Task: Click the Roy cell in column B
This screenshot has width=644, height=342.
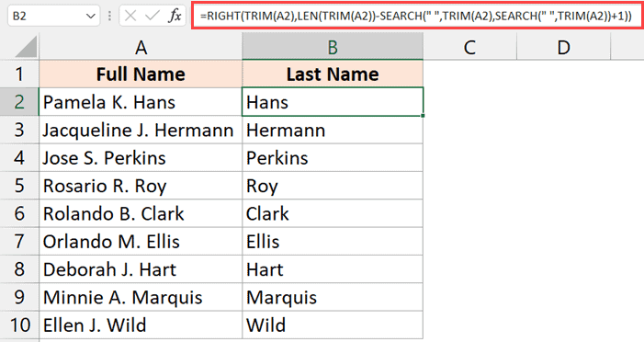Action: 333,186
